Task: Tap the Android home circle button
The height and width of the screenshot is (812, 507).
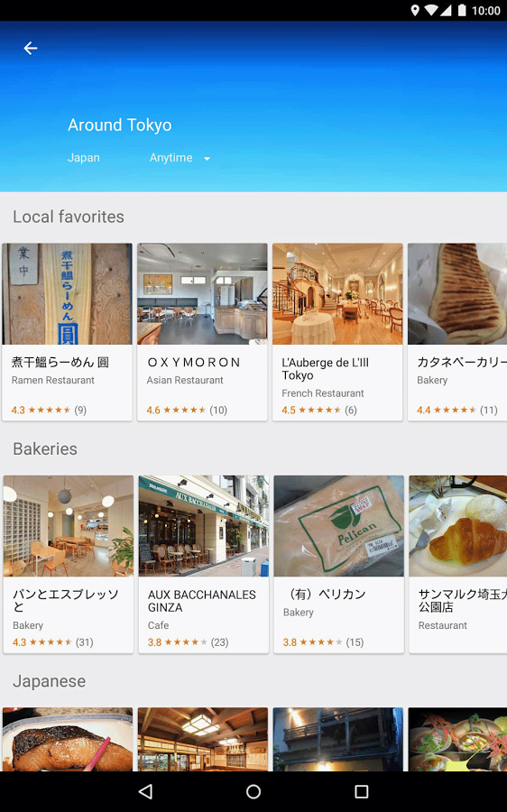Action: click(253, 791)
